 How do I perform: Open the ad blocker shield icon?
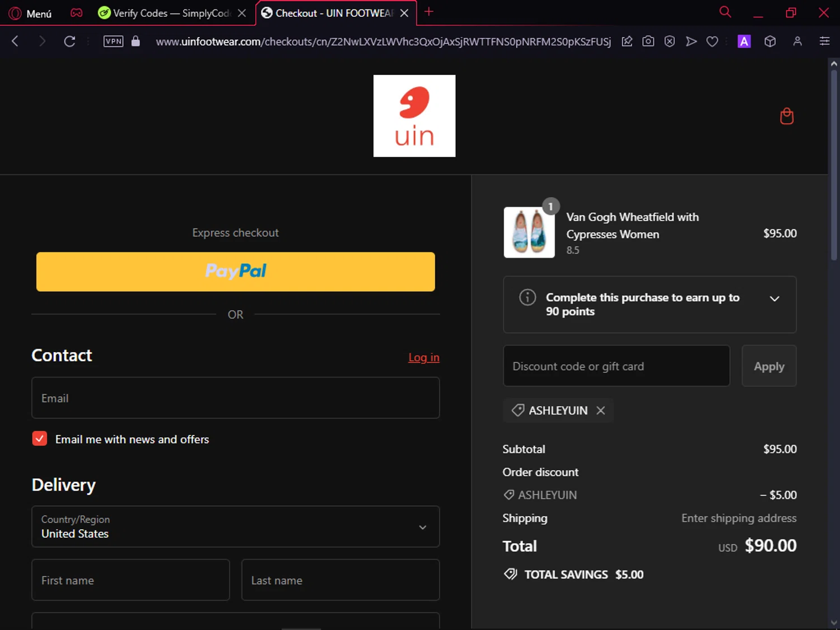point(670,41)
